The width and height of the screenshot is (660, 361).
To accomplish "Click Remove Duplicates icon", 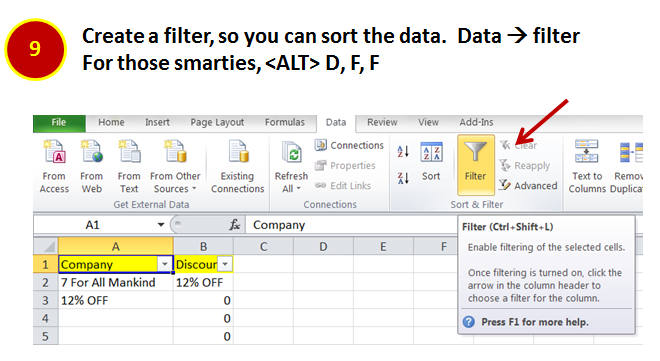I will click(x=630, y=152).
